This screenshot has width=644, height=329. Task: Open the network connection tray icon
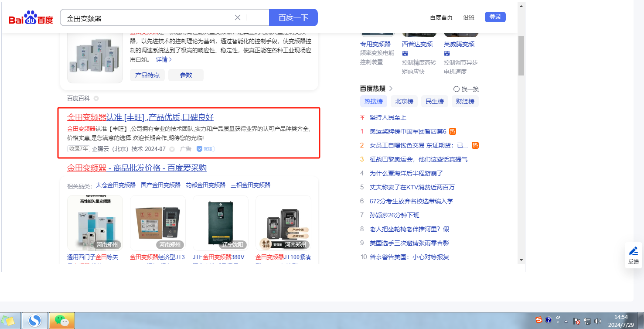point(587,321)
